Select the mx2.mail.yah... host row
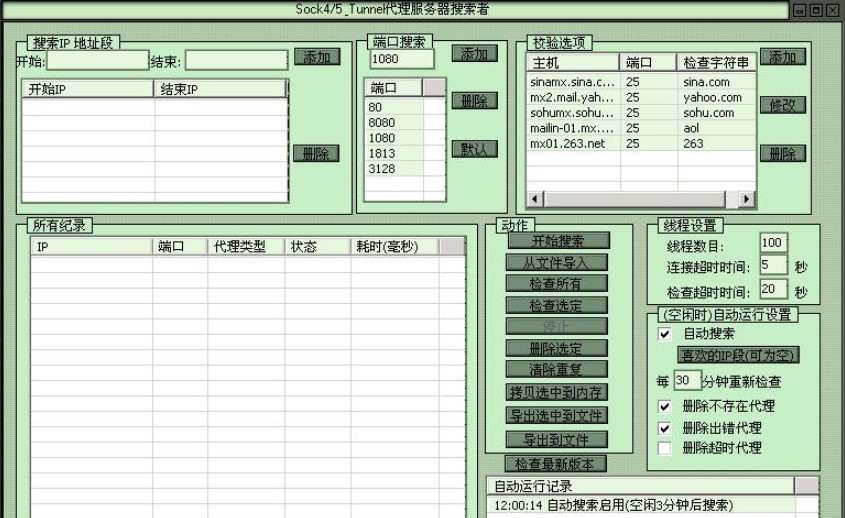The height and width of the screenshot is (518, 845). [x=641, y=98]
